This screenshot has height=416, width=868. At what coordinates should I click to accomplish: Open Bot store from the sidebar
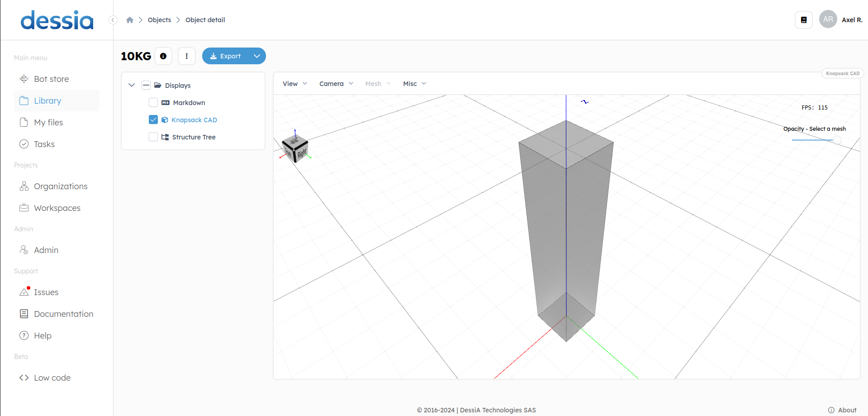(x=51, y=79)
